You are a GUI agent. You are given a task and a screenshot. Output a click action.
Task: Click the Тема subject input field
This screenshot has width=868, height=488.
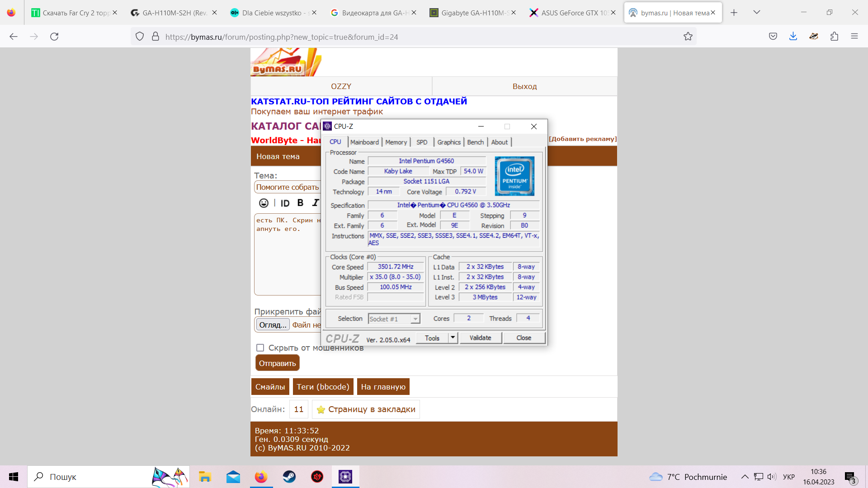pos(288,187)
